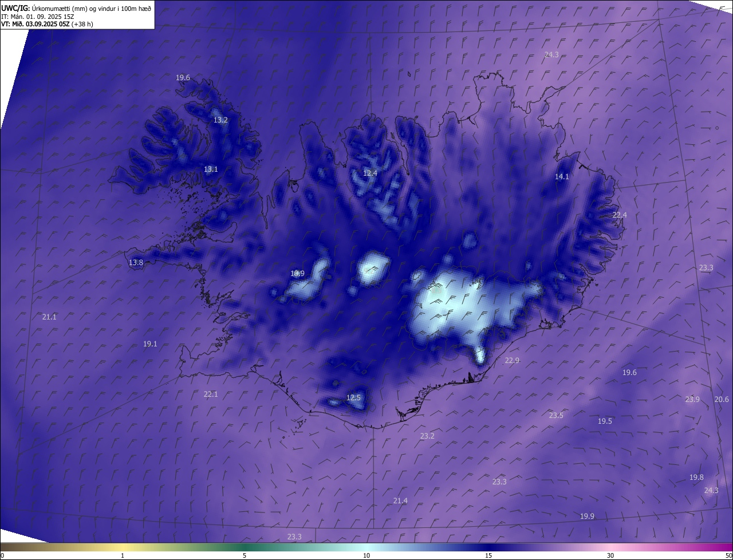Select the 22.4 value off the east coast
The width and height of the screenshot is (733, 560).
[620, 215]
